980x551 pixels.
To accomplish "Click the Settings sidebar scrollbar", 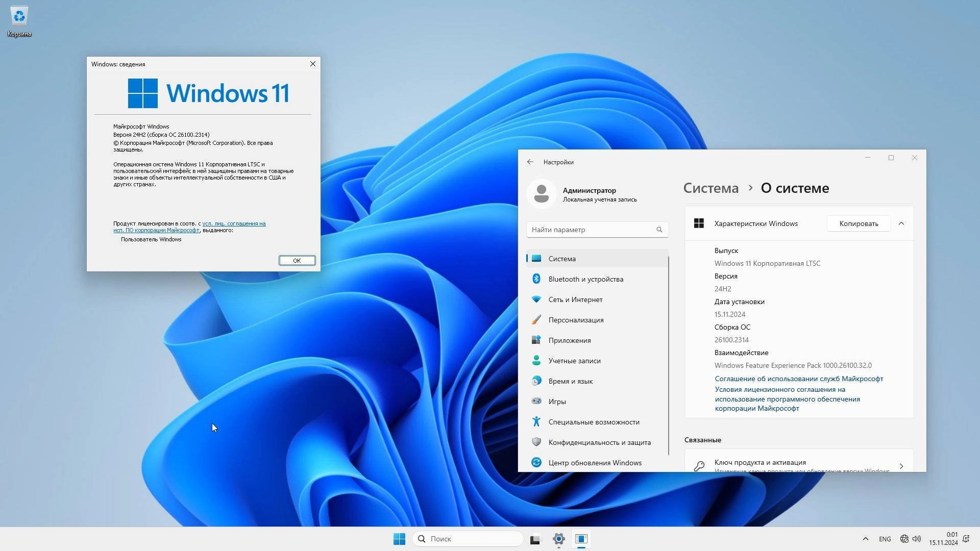I will click(x=669, y=355).
